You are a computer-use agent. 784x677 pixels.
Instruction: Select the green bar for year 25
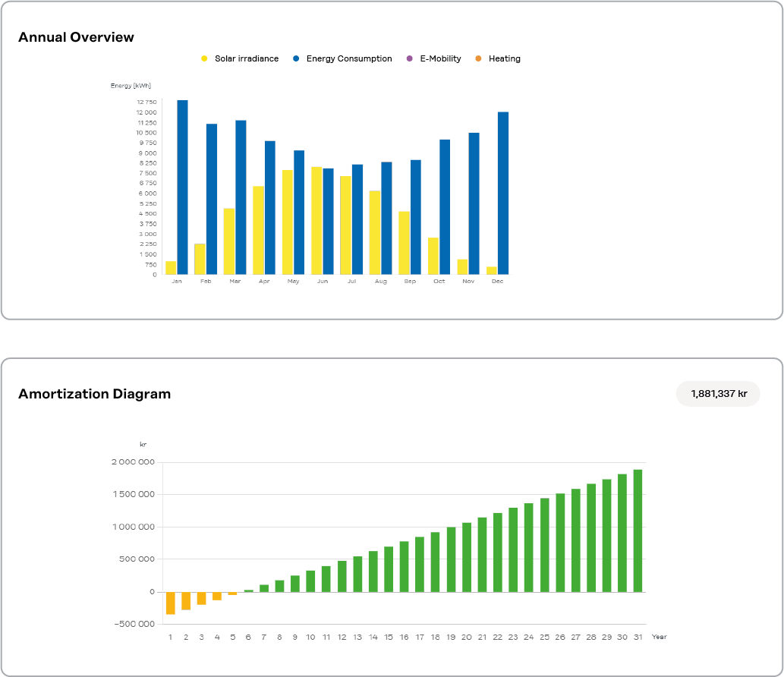[544, 545]
